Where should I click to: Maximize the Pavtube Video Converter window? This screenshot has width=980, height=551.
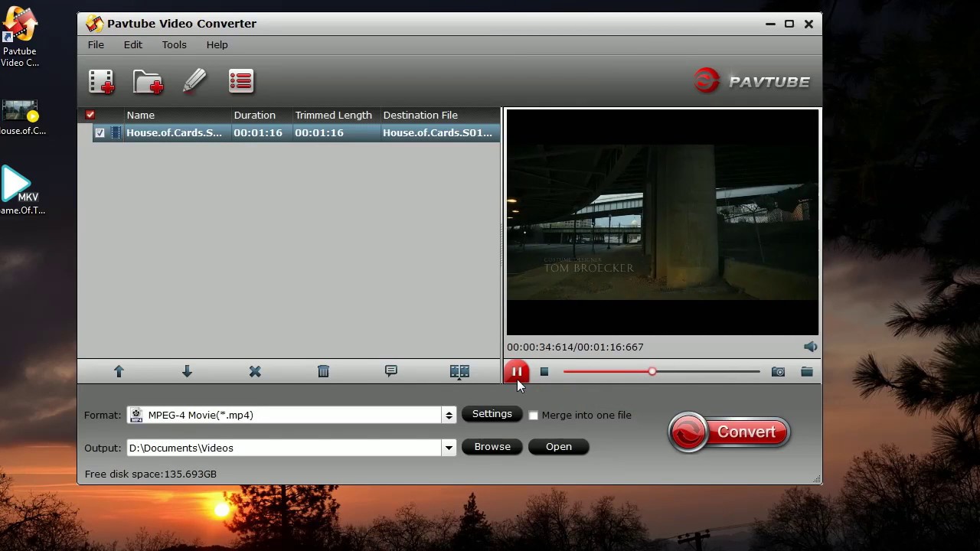click(789, 24)
